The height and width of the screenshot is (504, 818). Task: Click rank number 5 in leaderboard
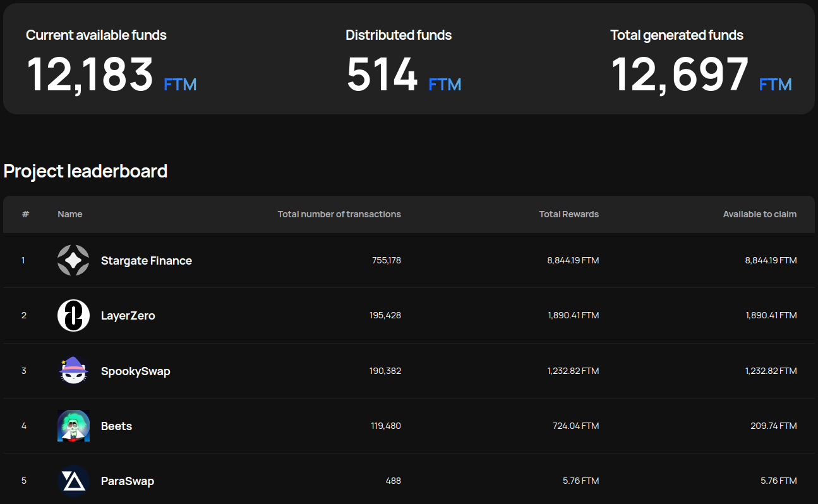point(24,481)
